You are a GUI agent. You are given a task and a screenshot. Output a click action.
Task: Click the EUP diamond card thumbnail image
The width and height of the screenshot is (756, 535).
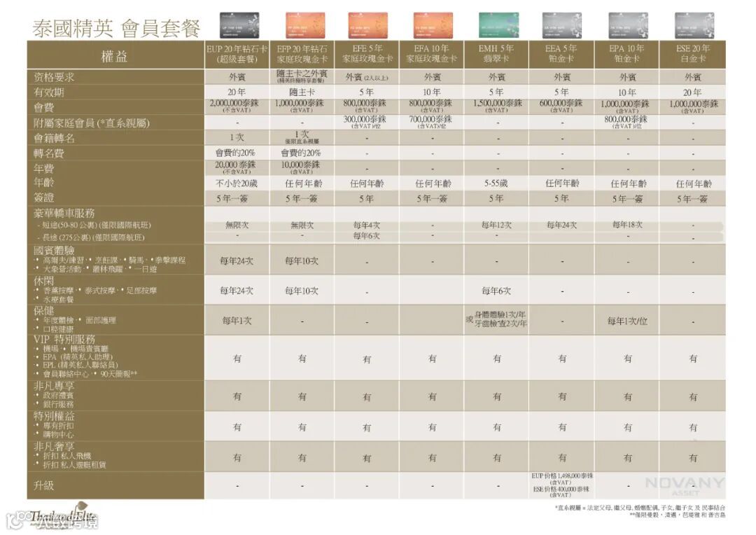pos(239,26)
